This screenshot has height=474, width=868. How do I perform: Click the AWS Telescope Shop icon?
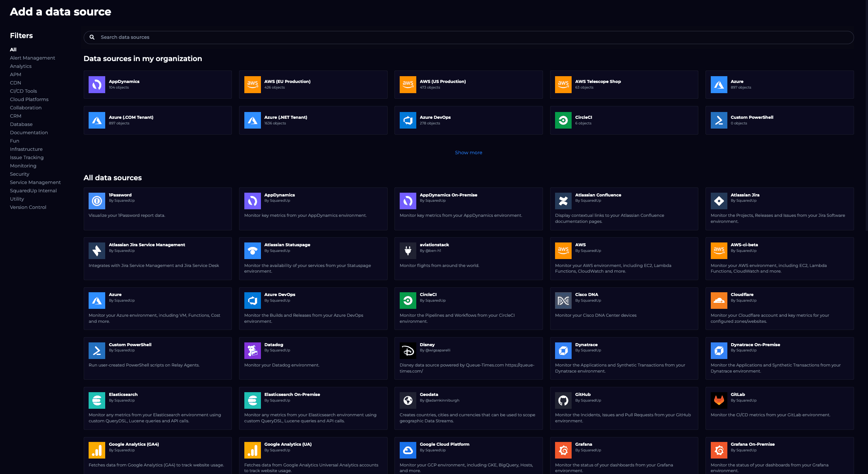[563, 84]
